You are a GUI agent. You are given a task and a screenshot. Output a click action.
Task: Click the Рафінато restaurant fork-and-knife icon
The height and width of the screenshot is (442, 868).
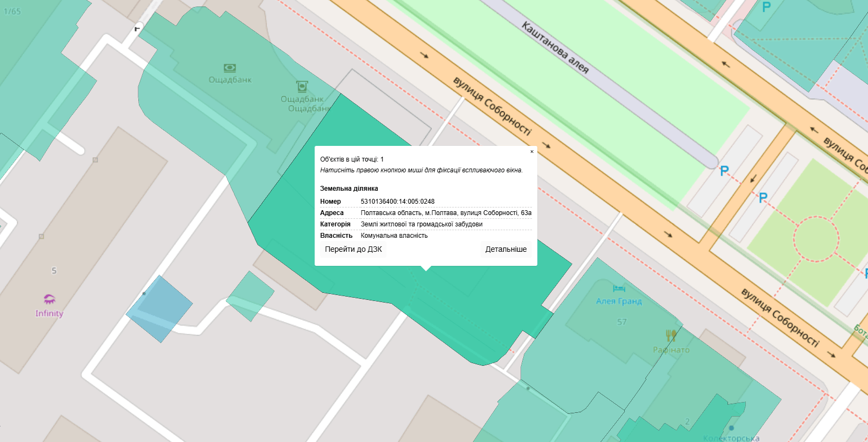tap(671, 336)
